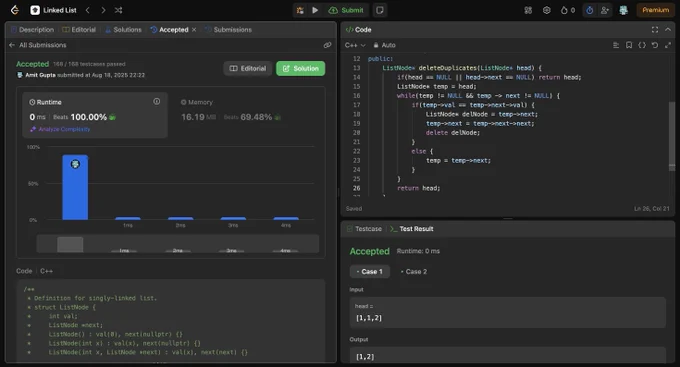Close the Accepted tab
This screenshot has height=367, width=680.
coord(194,29)
